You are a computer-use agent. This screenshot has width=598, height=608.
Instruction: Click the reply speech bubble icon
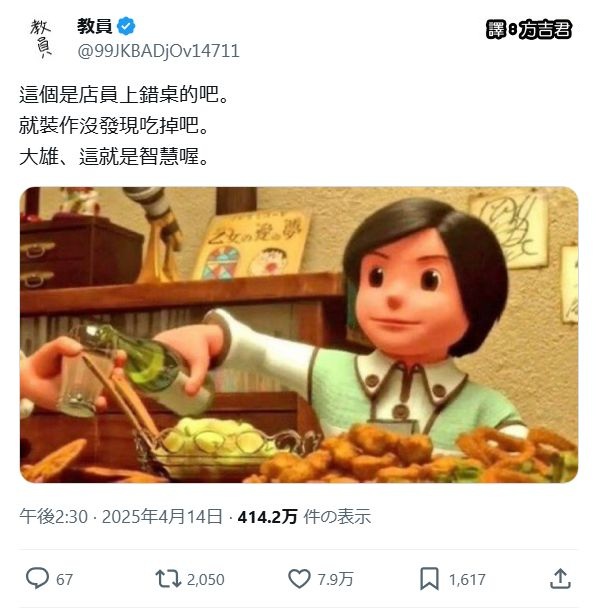(37, 579)
